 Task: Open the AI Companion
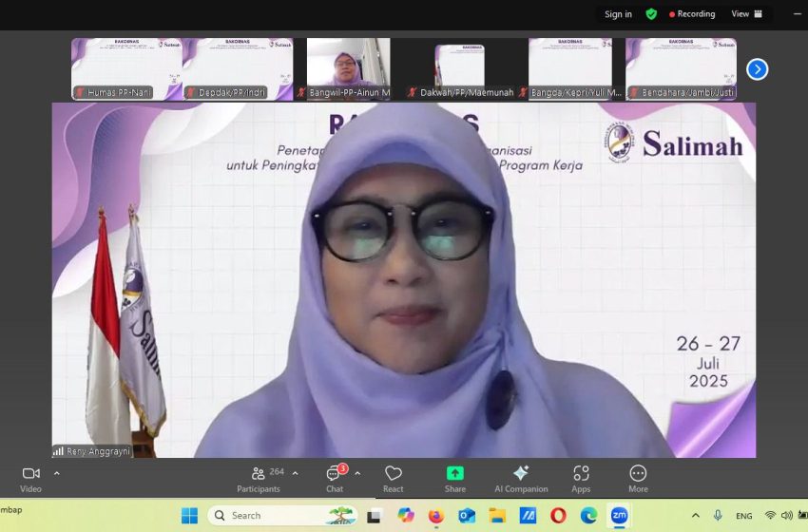pos(521,478)
